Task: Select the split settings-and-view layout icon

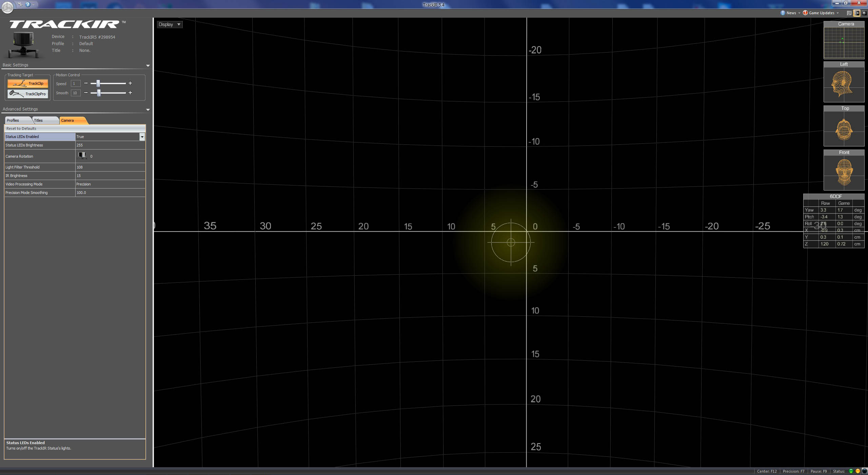Action: click(857, 13)
